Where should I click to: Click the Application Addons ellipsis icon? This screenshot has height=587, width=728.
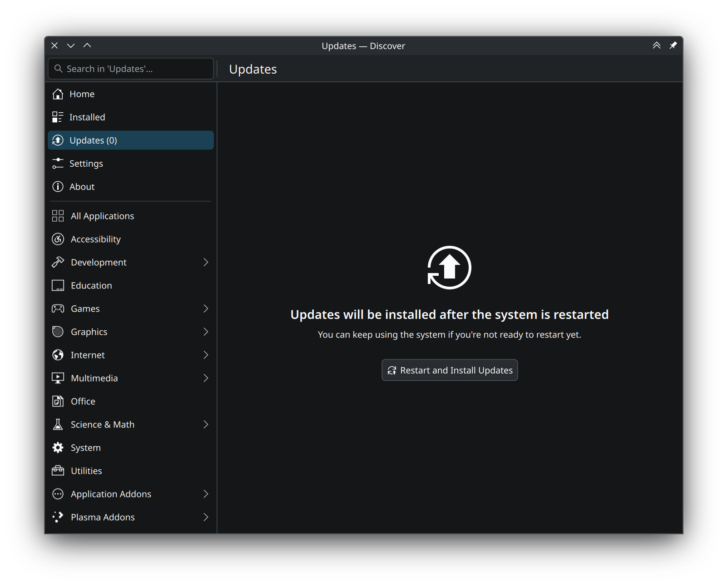point(58,494)
